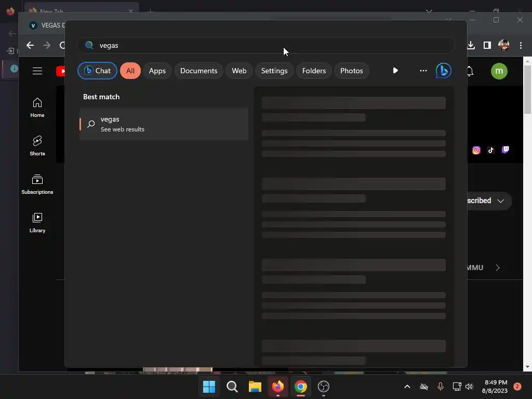Open volume control tray icon
The image size is (532, 399).
coord(469,387)
